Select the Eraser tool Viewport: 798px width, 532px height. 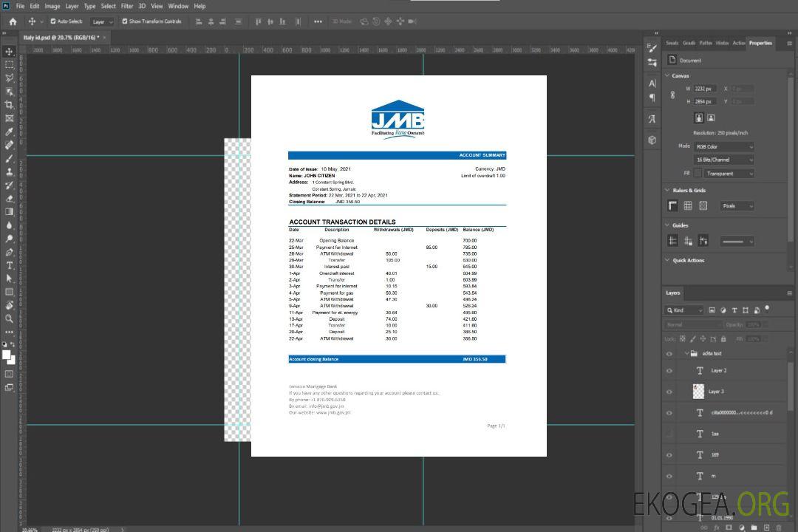pos(9,199)
